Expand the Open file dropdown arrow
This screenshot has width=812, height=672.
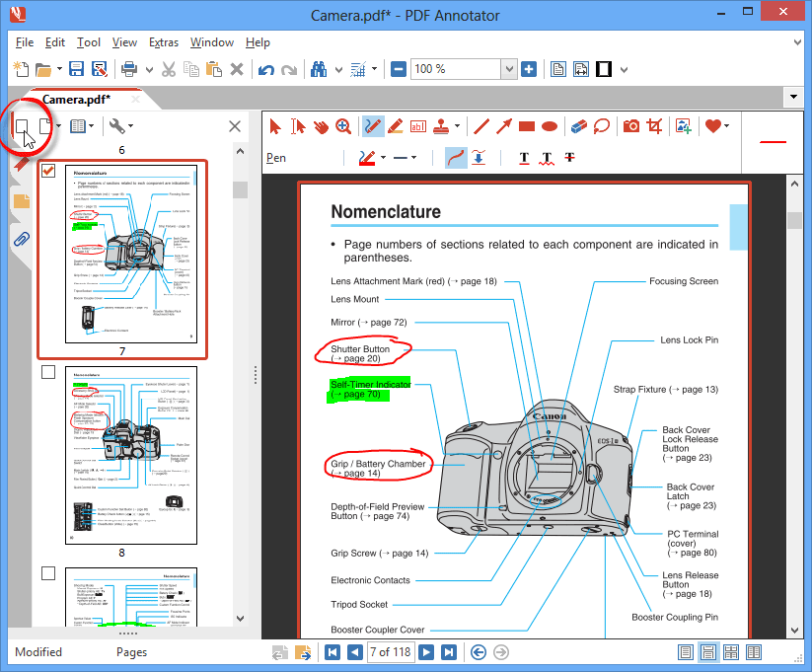click(59, 68)
